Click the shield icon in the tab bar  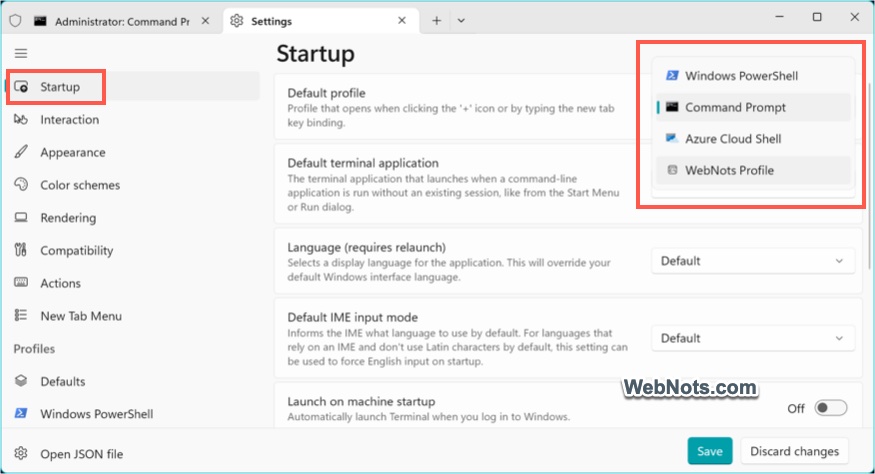coord(16,21)
